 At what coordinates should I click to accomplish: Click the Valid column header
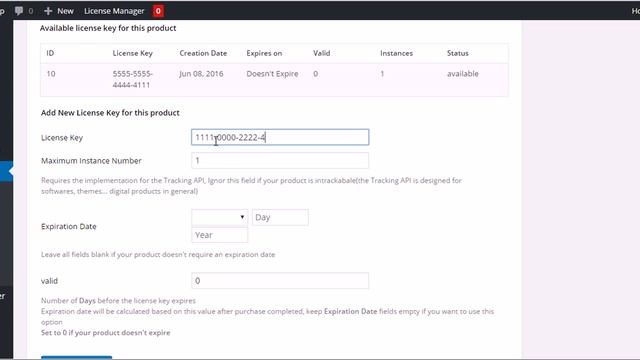(322, 53)
